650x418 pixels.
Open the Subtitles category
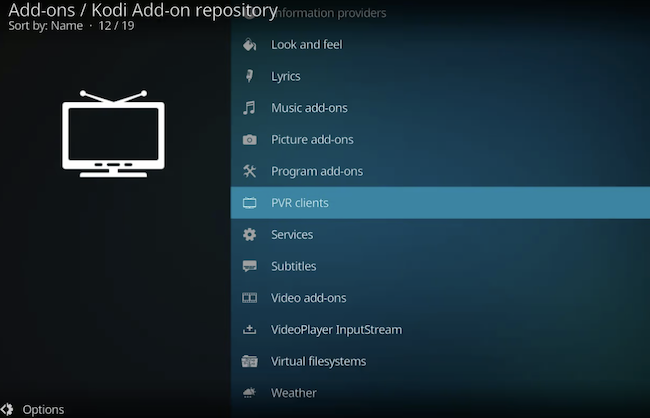point(440,266)
